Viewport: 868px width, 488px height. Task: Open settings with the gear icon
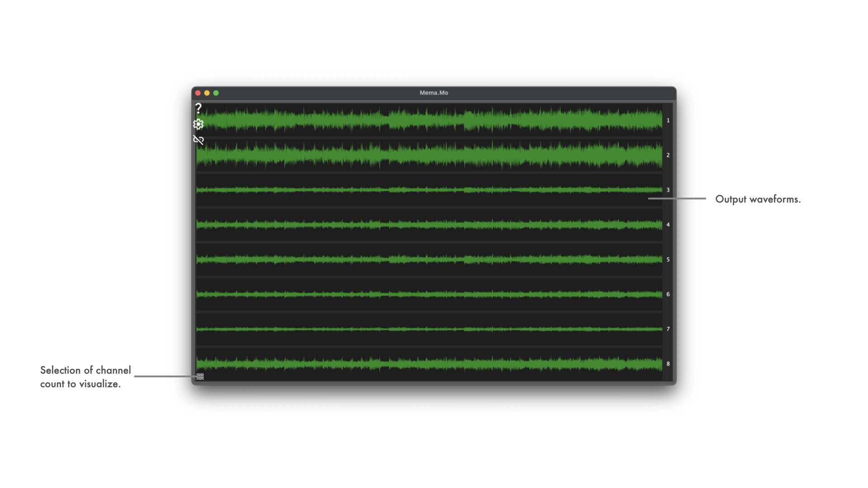tap(198, 124)
